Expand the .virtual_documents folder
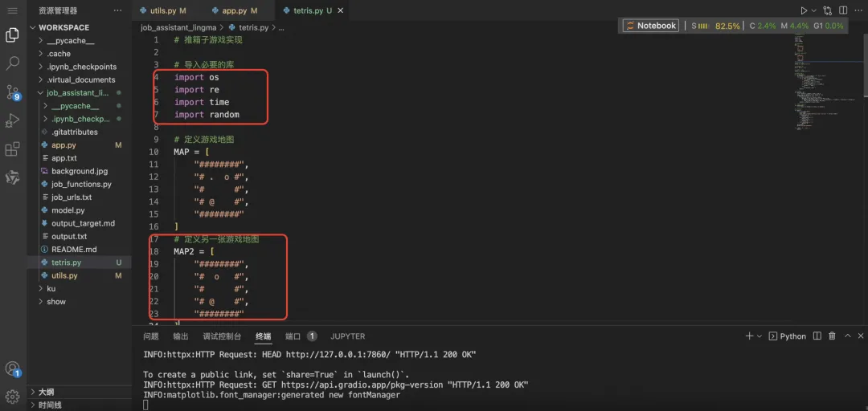This screenshot has height=411, width=868. [79, 79]
